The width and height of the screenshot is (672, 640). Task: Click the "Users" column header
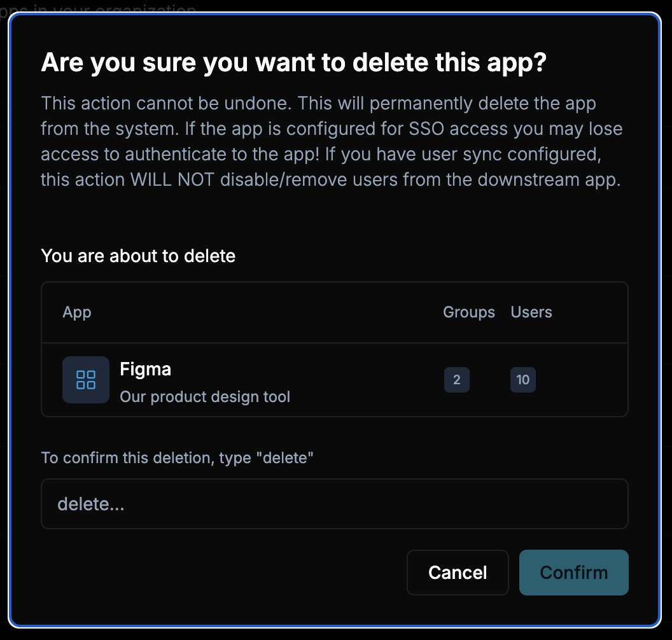coord(531,312)
